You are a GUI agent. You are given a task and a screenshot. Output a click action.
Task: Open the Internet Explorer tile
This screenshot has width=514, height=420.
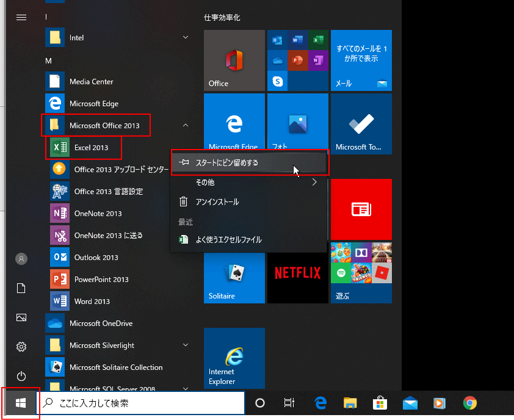pyautogui.click(x=234, y=358)
